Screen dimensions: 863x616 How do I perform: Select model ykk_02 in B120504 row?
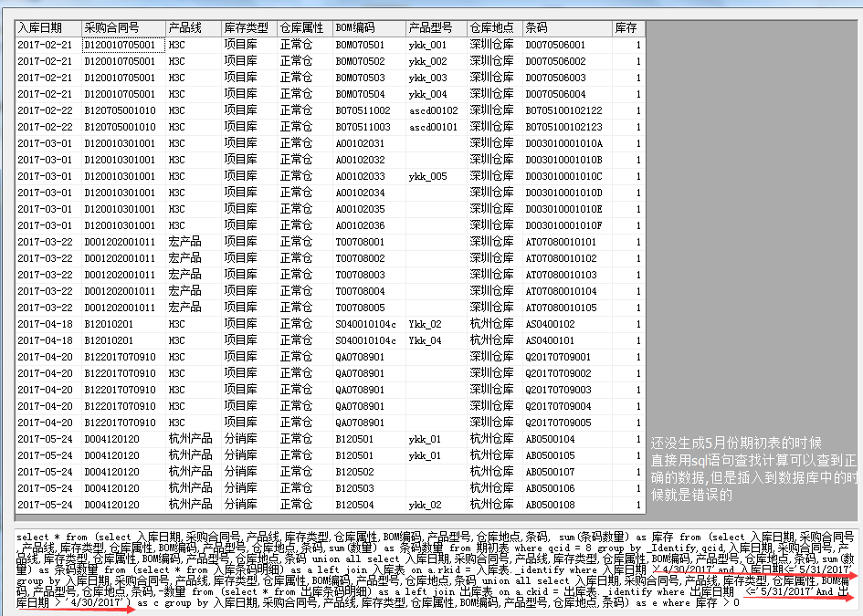437,505
